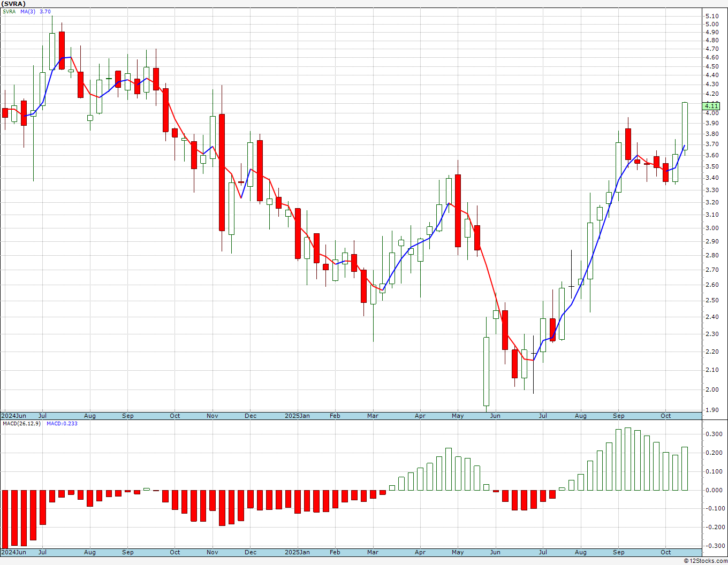
Task: Click Mar on the price chart date axis
Action: tap(373, 416)
